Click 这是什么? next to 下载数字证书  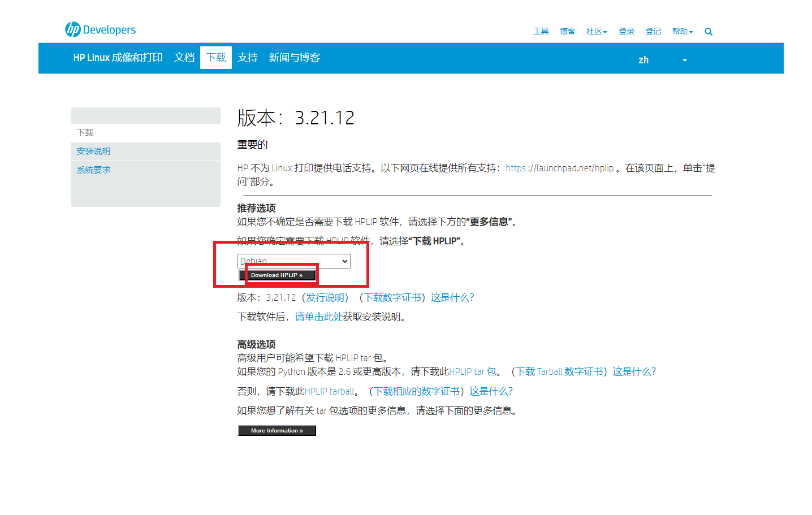pyautogui.click(x=452, y=297)
